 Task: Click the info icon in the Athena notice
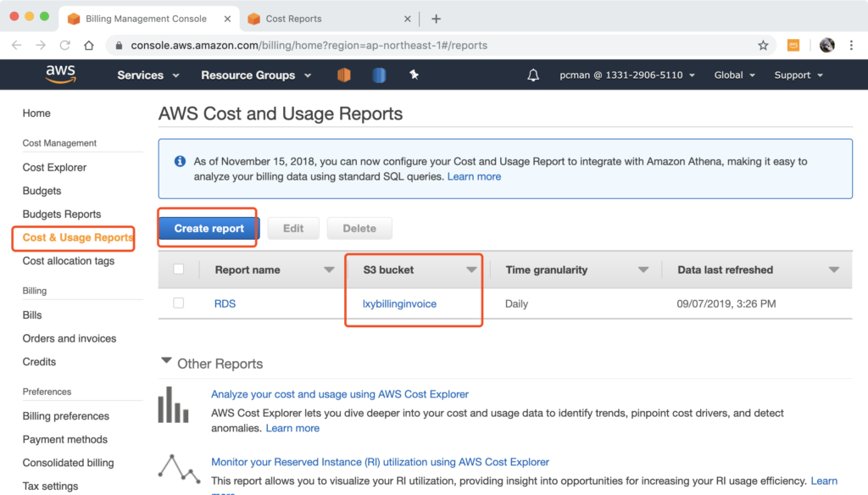pos(180,161)
